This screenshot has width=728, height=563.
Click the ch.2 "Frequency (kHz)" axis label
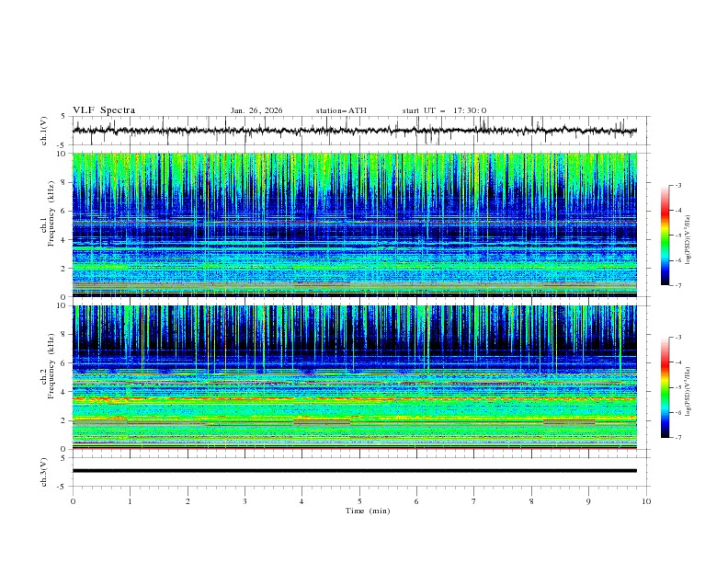(x=51, y=367)
